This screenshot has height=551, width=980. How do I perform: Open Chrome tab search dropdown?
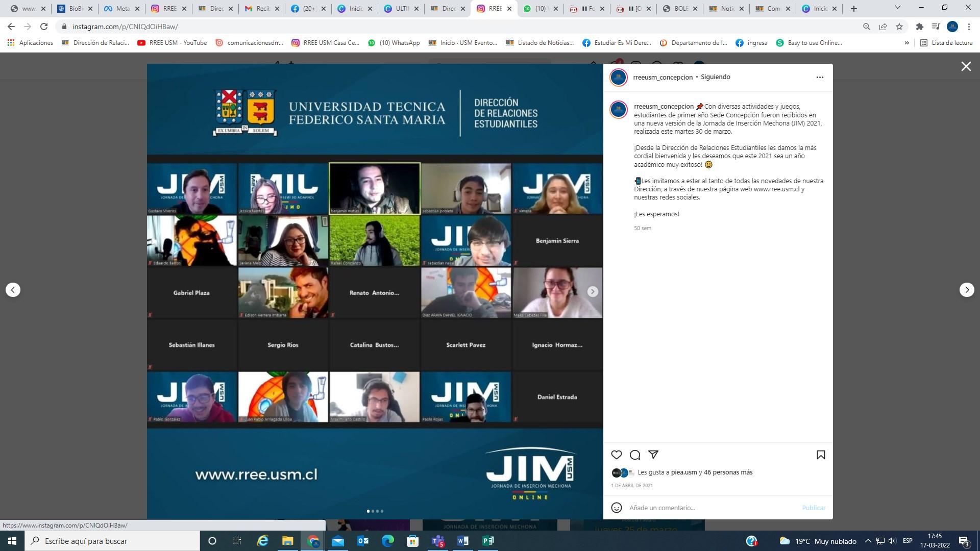tap(897, 8)
